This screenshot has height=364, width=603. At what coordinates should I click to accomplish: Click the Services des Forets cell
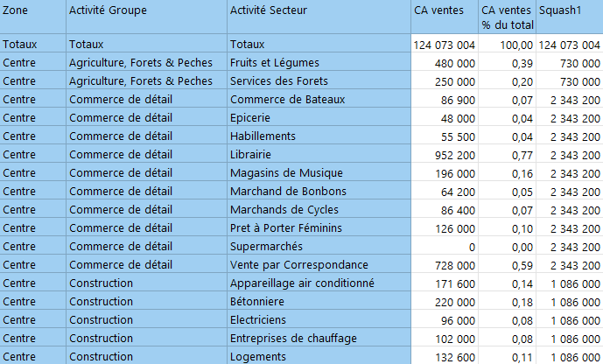[319, 81]
